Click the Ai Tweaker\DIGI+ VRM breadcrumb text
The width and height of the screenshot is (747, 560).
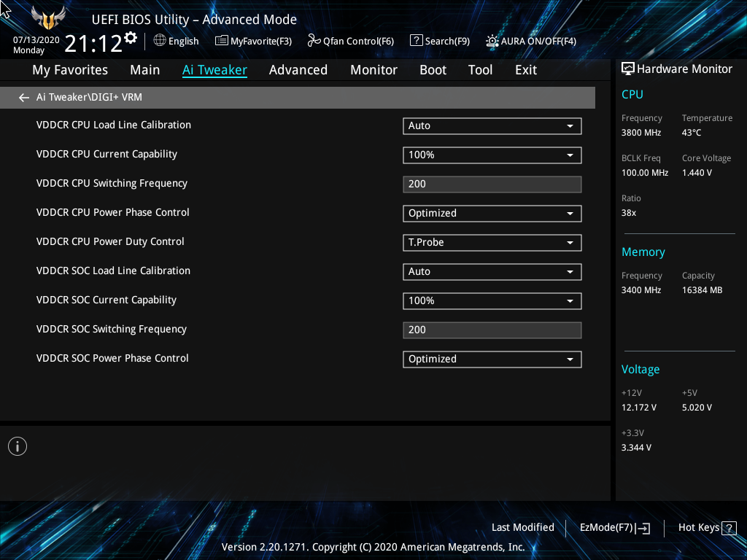(x=89, y=97)
